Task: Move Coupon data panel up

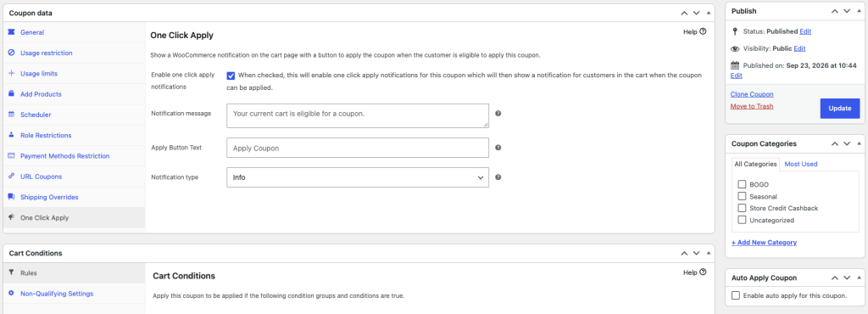Action: (684, 13)
